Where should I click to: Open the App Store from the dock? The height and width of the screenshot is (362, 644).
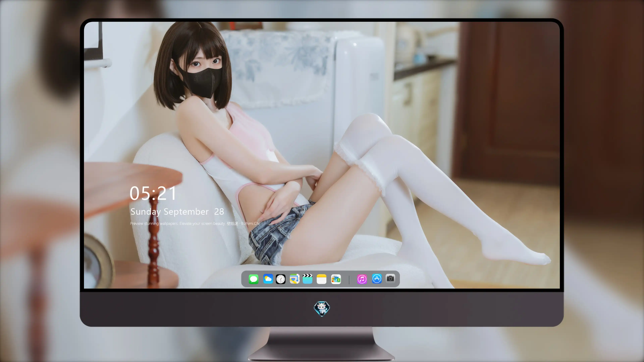tap(377, 279)
